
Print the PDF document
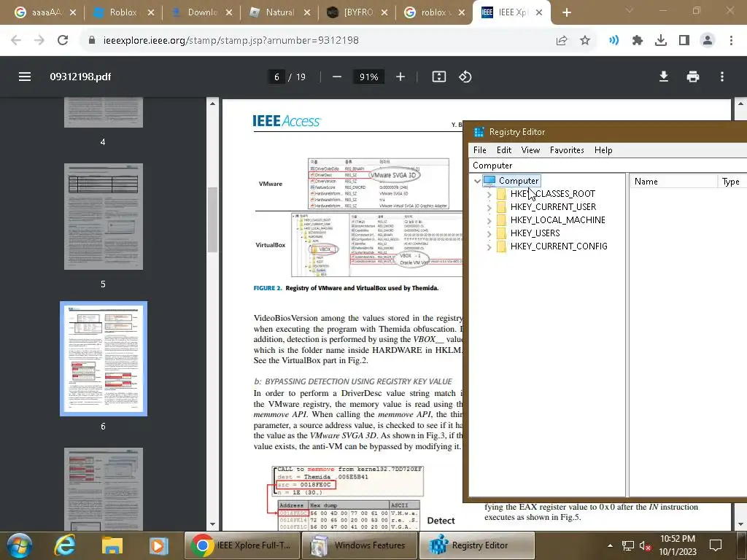(693, 77)
